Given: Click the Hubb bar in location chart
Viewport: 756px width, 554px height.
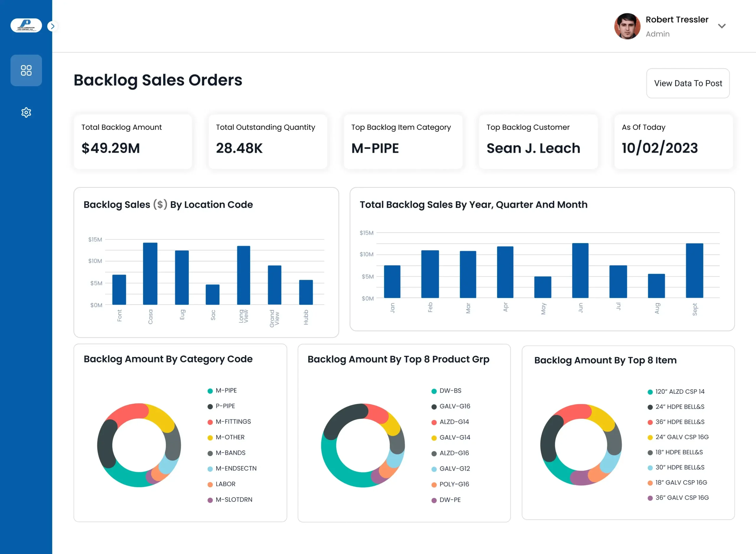Looking at the screenshot, I should (306, 293).
